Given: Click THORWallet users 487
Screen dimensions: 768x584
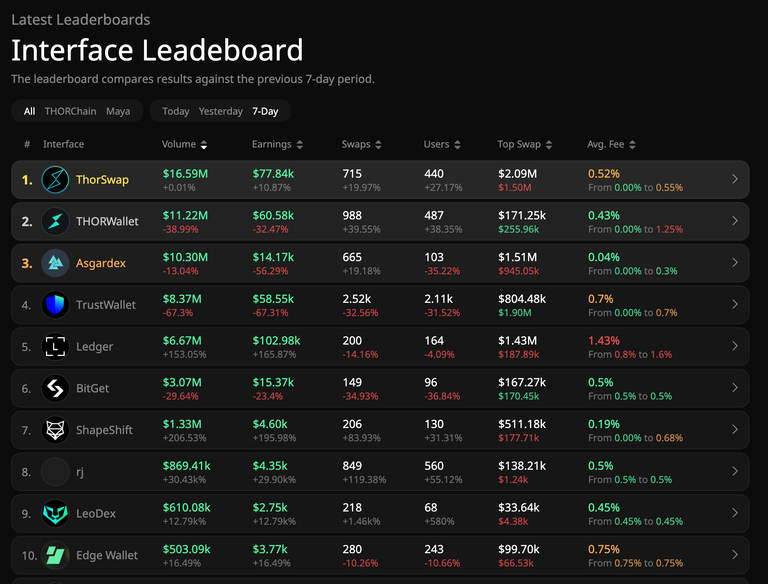Looking at the screenshot, I should pos(434,216).
